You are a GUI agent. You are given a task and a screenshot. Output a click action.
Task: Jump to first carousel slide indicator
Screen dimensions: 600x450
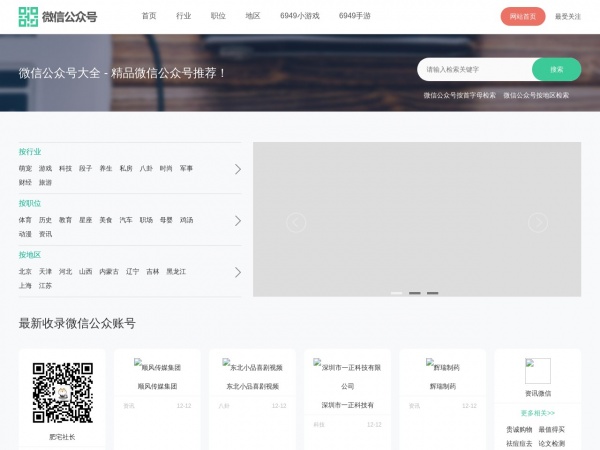[x=396, y=293]
